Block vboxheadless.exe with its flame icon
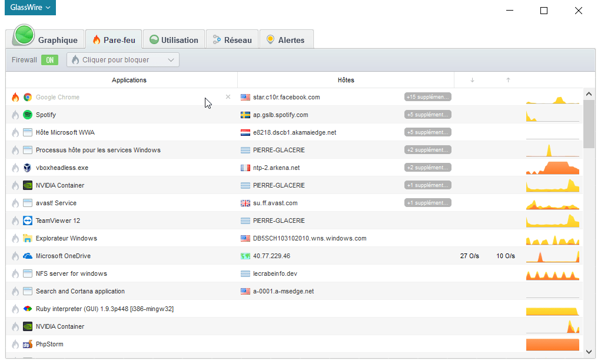This screenshot has width=601, height=364. click(15, 168)
